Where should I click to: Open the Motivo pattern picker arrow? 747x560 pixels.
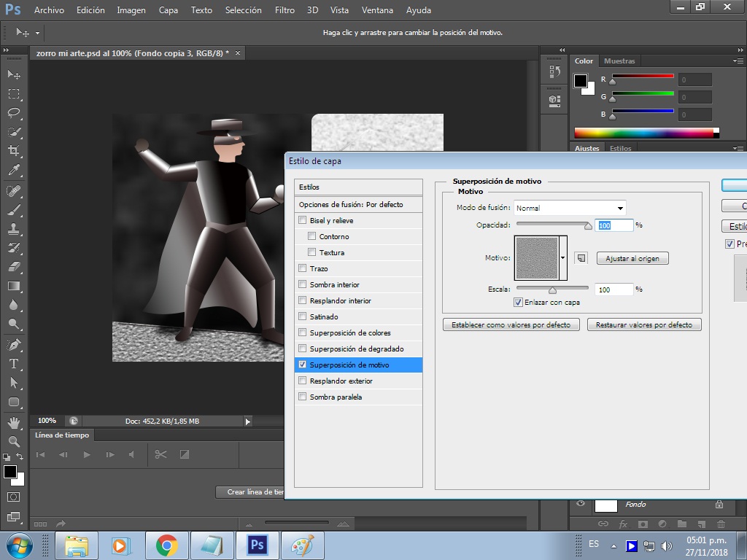pyautogui.click(x=562, y=258)
